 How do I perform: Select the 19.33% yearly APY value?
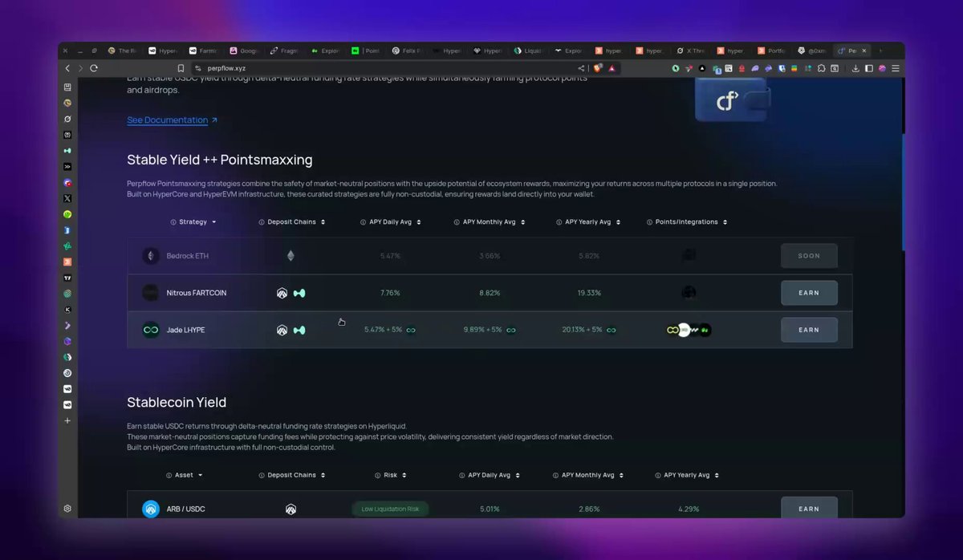(x=589, y=293)
